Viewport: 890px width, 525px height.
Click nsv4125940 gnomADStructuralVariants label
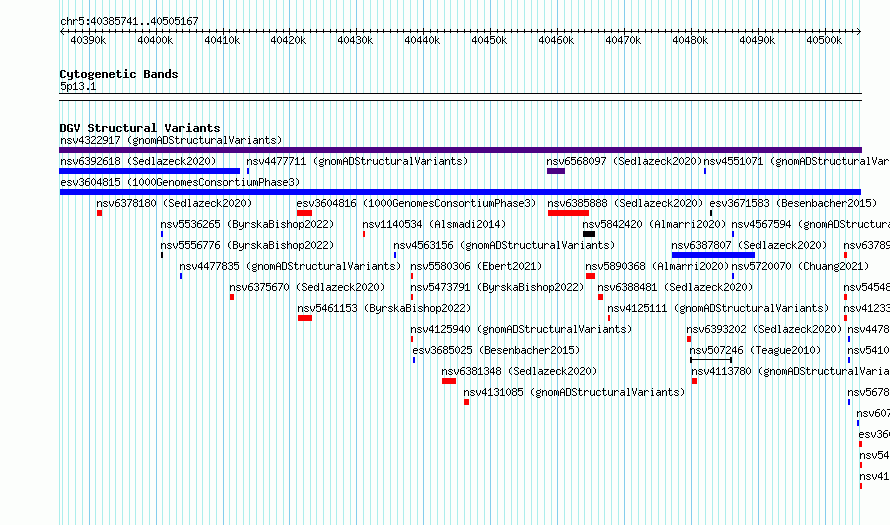521,329
